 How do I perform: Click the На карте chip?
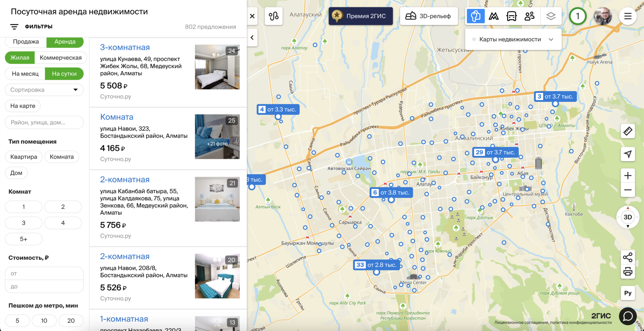(x=23, y=106)
